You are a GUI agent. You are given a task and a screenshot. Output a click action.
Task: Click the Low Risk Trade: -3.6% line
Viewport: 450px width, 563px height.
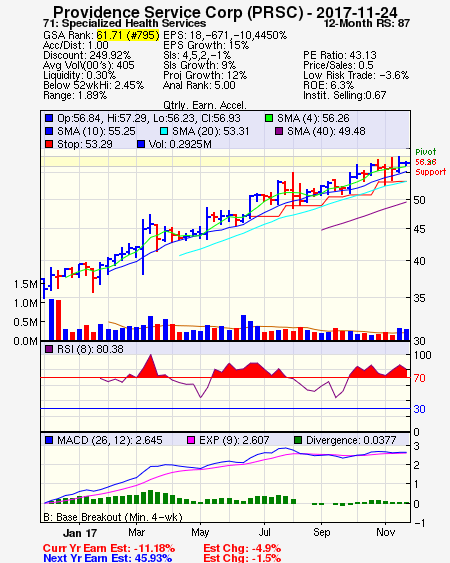[x=356, y=75]
